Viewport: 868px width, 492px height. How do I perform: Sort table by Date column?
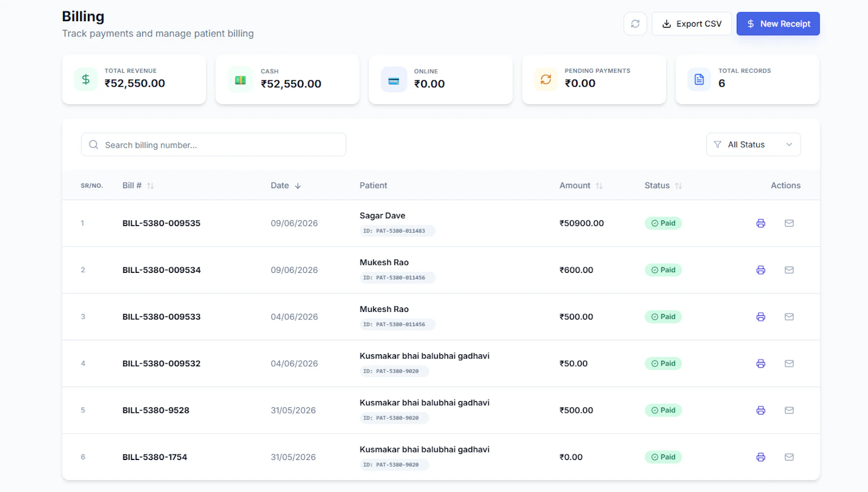click(286, 186)
